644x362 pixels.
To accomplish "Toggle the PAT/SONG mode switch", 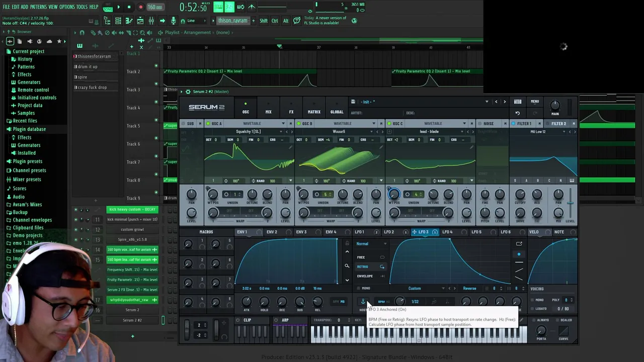I will tap(108, 7).
